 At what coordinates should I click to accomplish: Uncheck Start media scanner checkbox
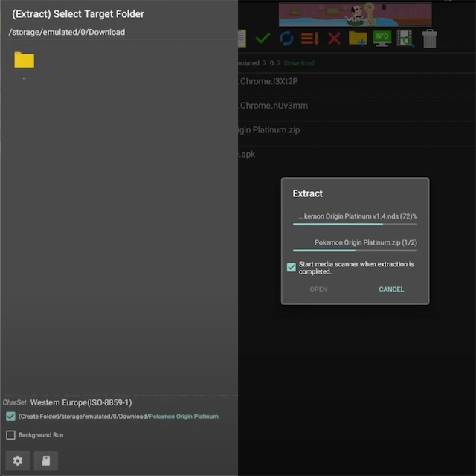click(x=291, y=267)
